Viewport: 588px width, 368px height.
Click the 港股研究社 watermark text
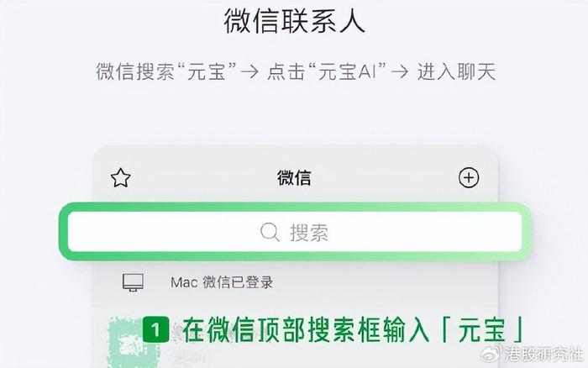tap(543, 354)
